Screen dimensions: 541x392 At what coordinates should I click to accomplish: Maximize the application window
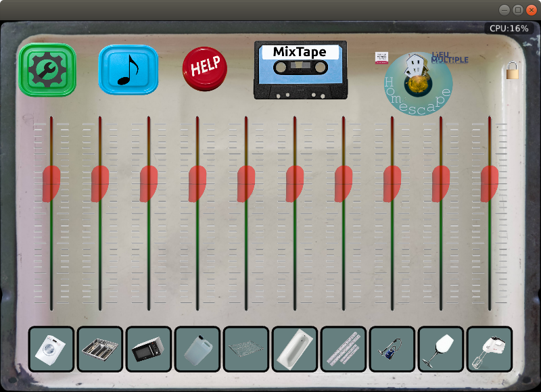(518, 10)
